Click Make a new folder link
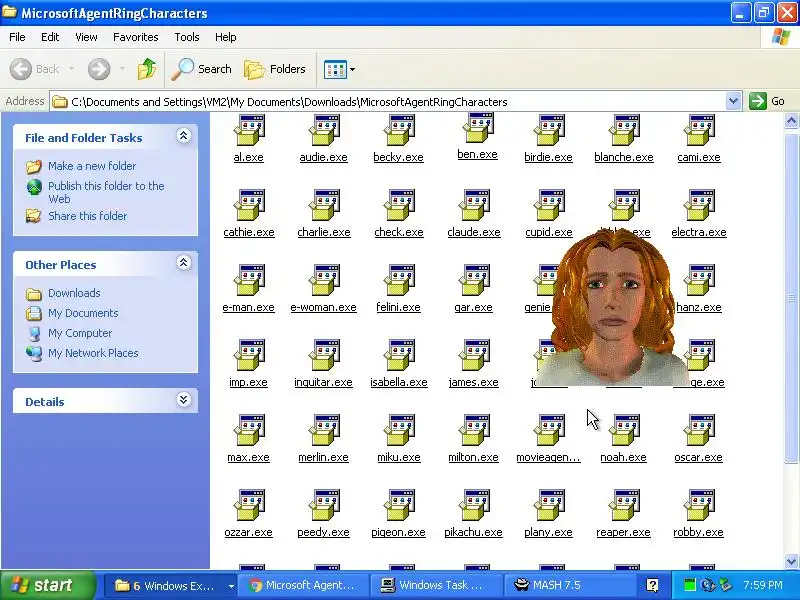Screen dimensions: 800x600 [92, 166]
